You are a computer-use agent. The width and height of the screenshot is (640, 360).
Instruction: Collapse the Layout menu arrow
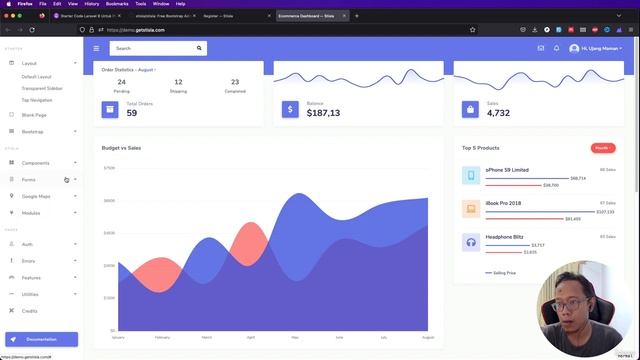(75, 63)
